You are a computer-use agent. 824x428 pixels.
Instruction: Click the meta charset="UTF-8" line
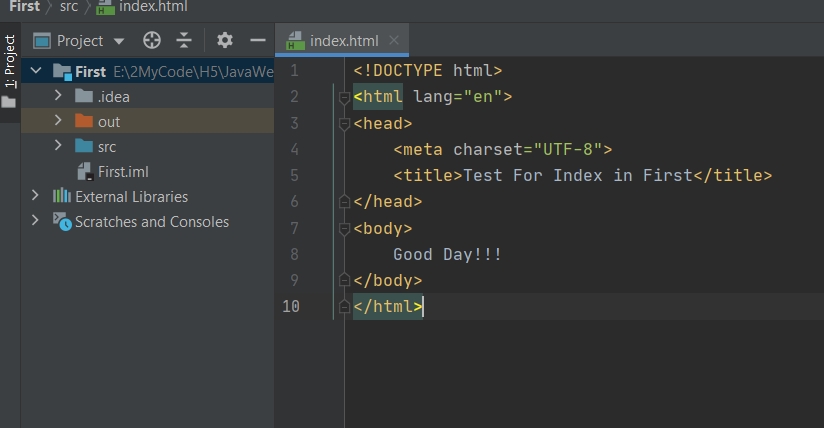tap(503, 149)
